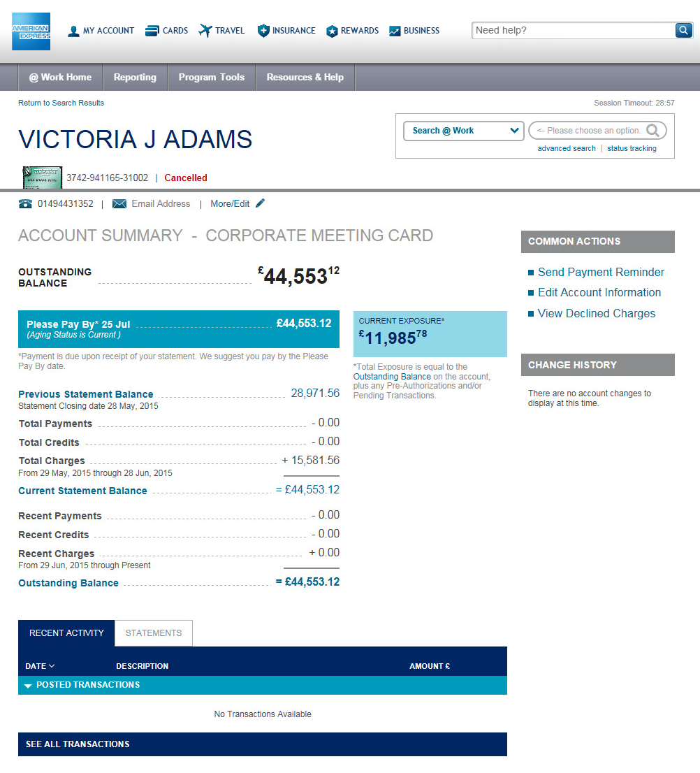Click the Travel airplane icon

click(x=205, y=31)
